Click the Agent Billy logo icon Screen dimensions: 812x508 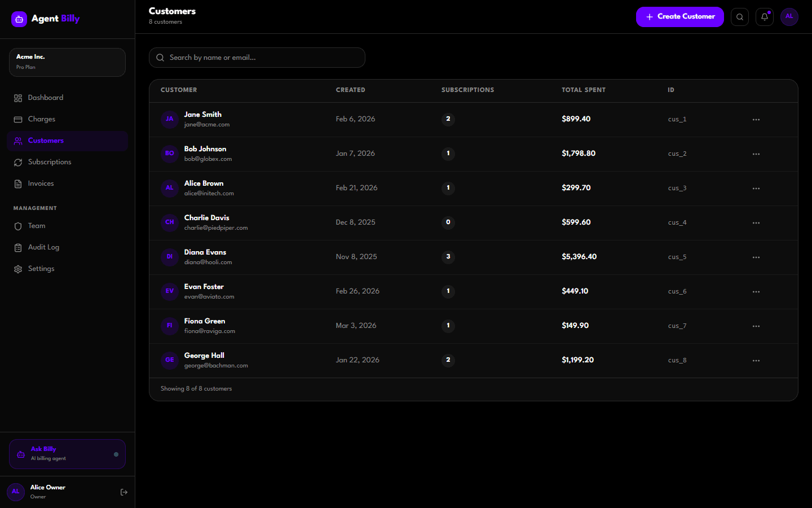(19, 19)
